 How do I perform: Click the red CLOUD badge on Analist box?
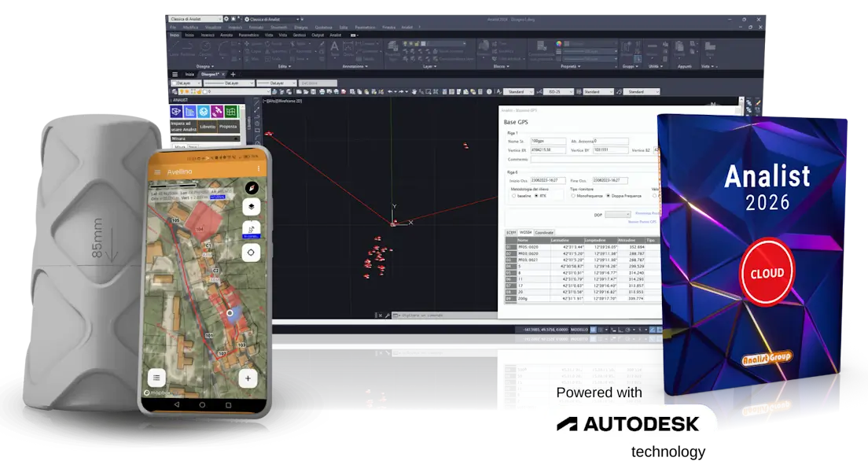pyautogui.click(x=767, y=272)
